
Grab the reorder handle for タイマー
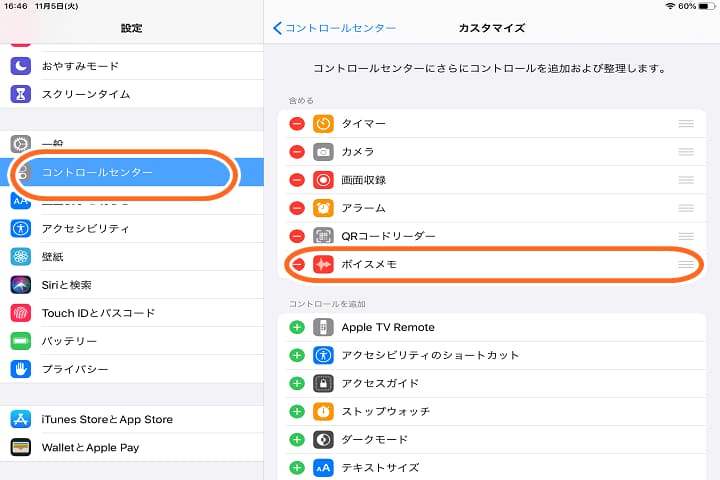(x=686, y=124)
